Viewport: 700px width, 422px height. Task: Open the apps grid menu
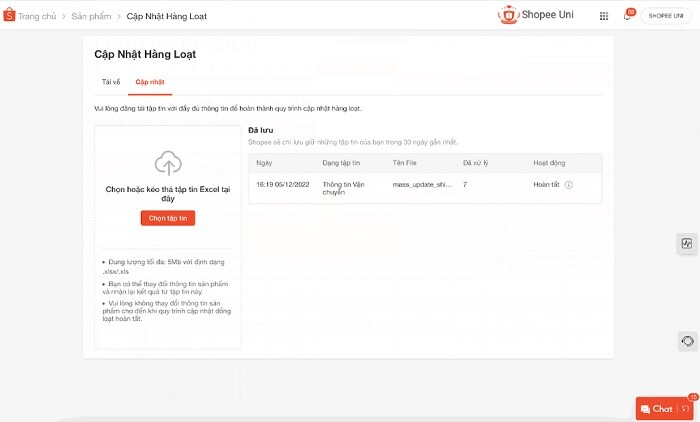click(603, 16)
